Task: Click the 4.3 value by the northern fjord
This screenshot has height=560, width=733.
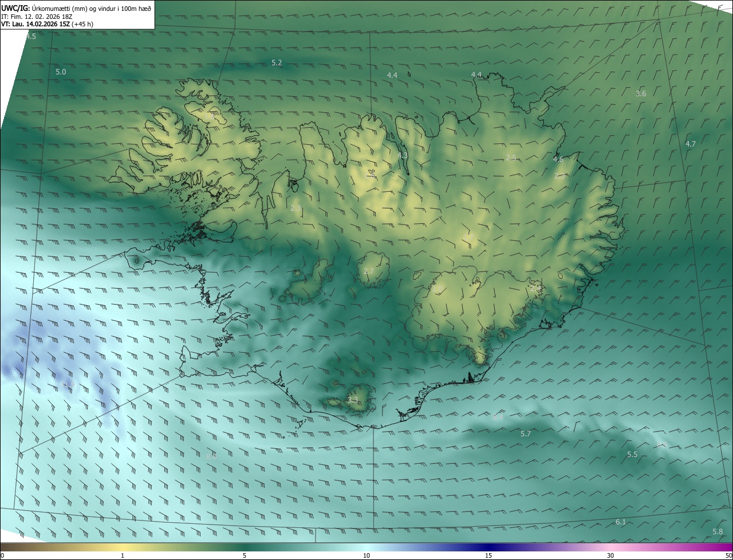Action: (403, 155)
